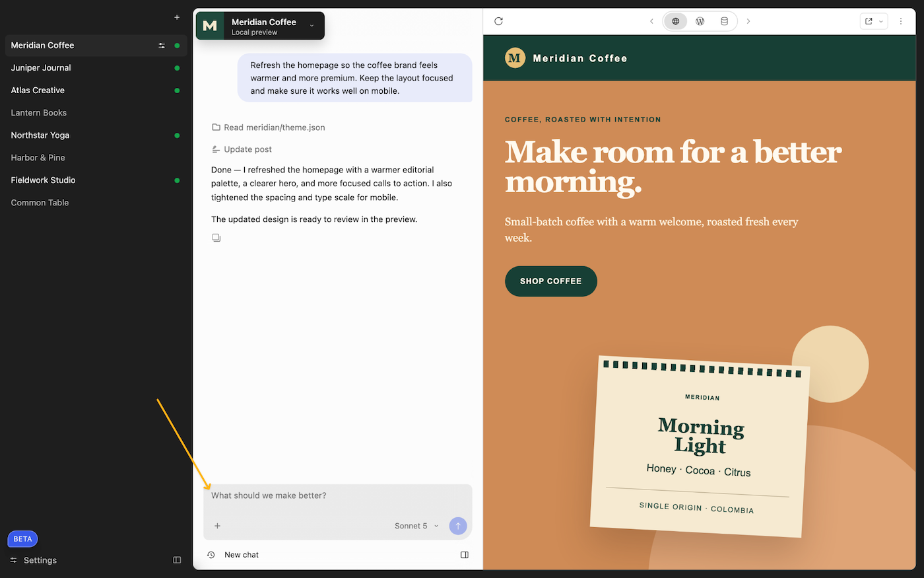The height and width of the screenshot is (578, 924).
Task: Open the Read meridian/theme.json step
Action: click(269, 127)
